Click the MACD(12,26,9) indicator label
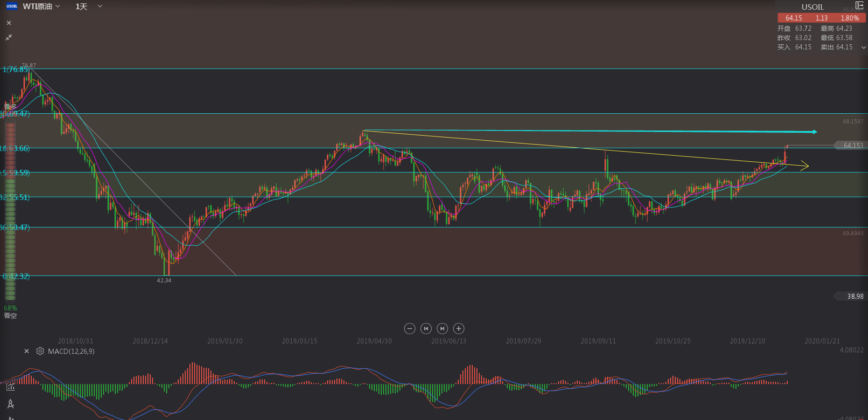 click(x=71, y=351)
